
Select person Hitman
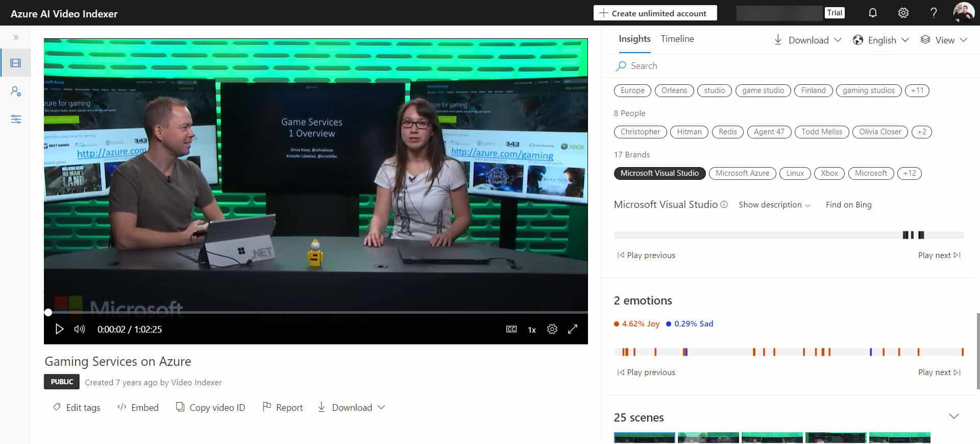[x=689, y=132]
